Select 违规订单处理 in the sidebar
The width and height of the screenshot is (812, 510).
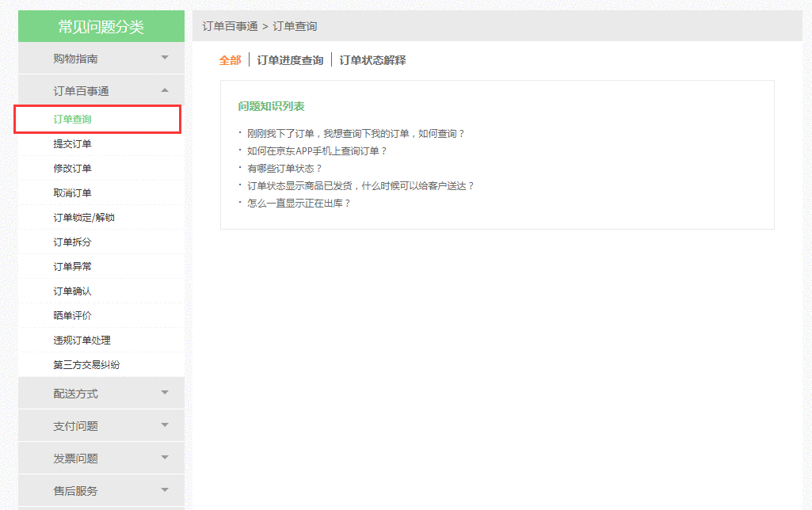(x=82, y=341)
